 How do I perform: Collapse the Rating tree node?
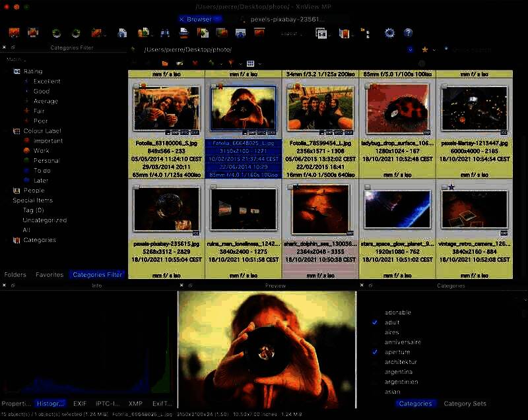point(6,71)
